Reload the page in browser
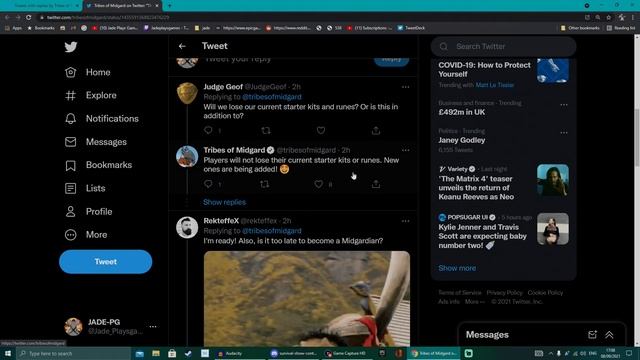Screen dimensions: 640x360 click(x=29, y=18)
